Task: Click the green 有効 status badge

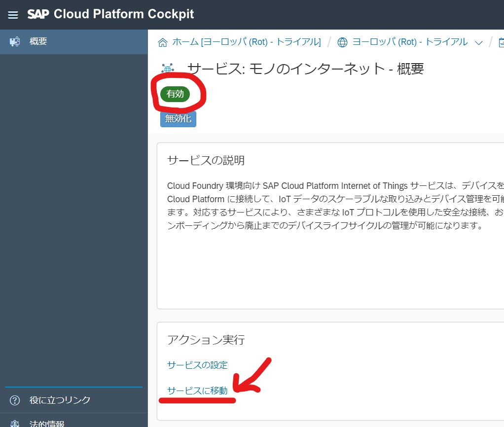Action: (175, 94)
